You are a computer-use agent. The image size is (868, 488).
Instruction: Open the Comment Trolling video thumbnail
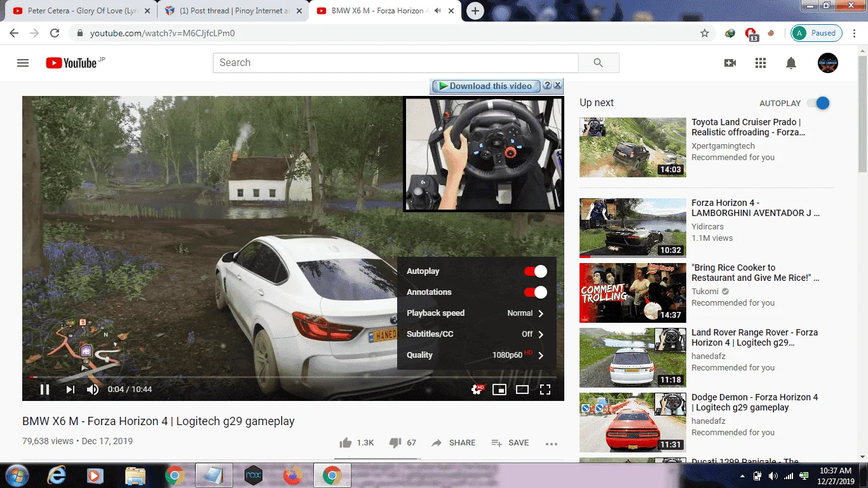coord(633,293)
